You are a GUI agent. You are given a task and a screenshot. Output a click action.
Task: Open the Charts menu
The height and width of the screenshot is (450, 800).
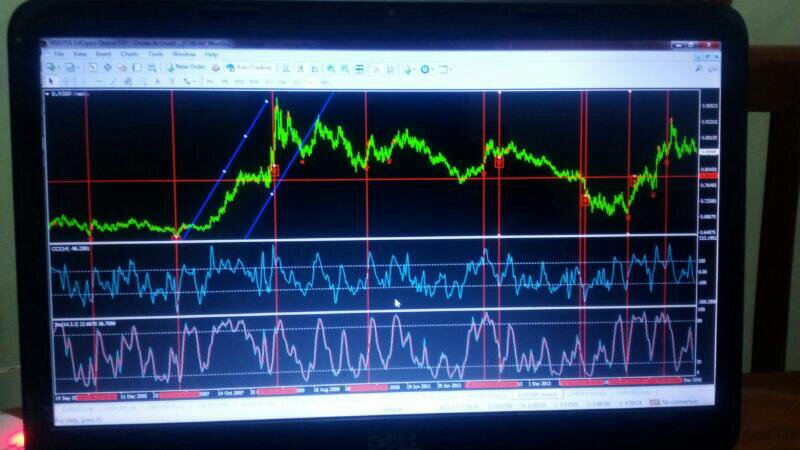click(129, 54)
